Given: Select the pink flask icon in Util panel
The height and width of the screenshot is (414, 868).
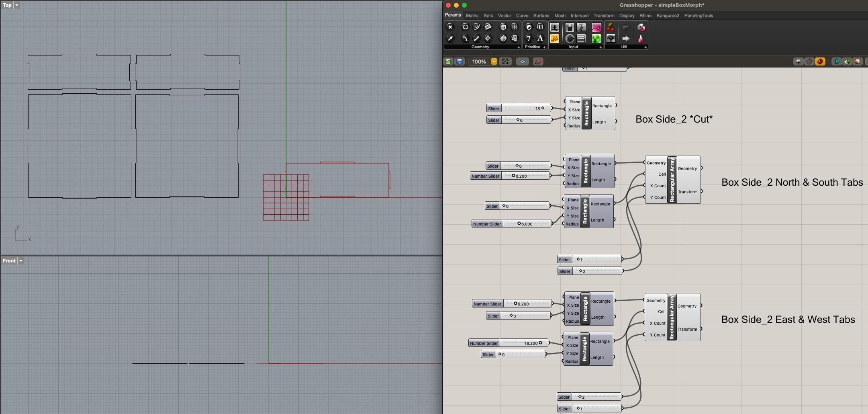Looking at the screenshot, I should (641, 39).
